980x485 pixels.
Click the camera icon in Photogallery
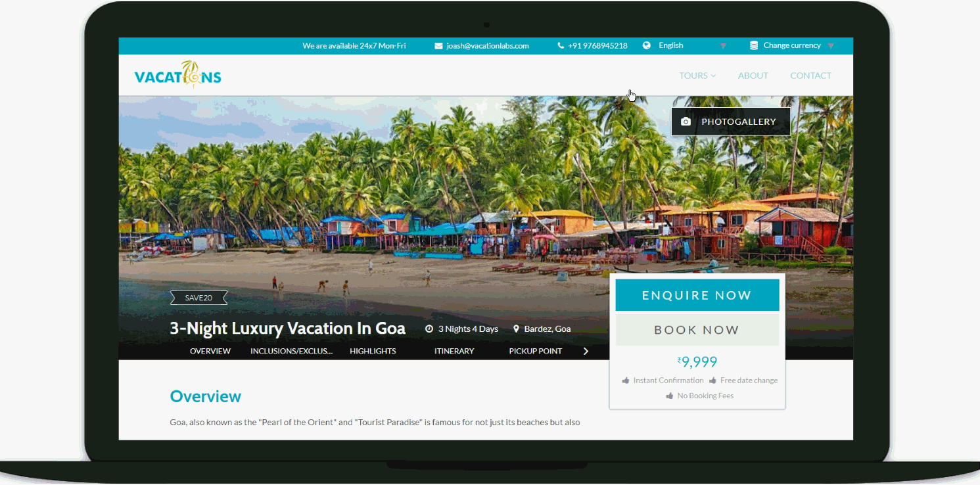686,122
